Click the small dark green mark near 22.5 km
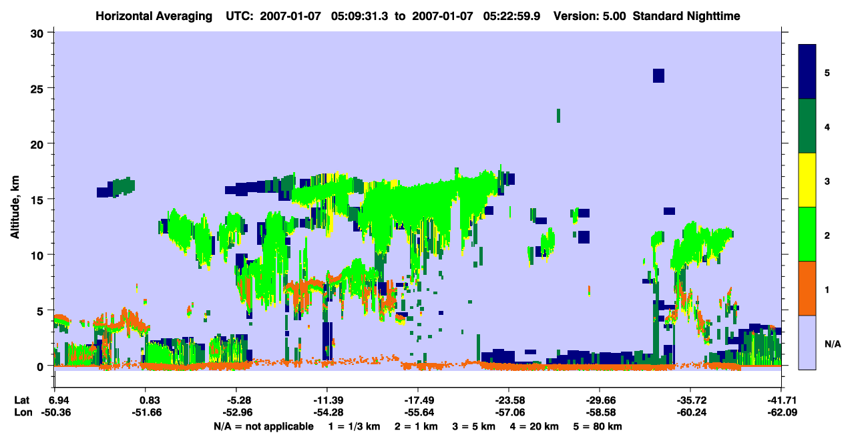 (x=558, y=115)
